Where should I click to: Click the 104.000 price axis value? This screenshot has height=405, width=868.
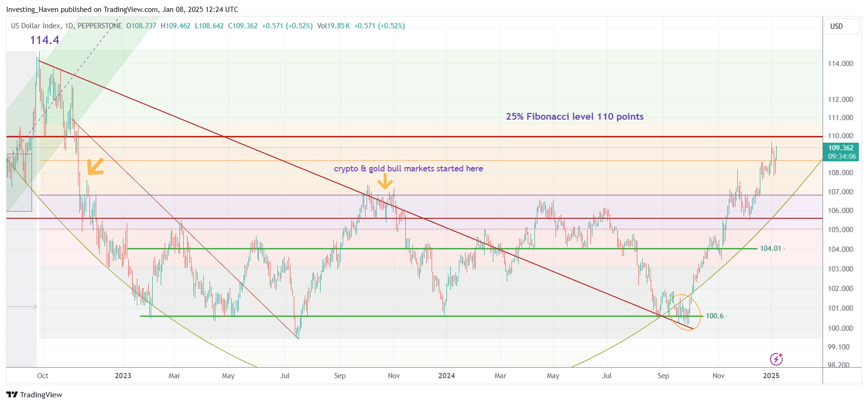point(840,249)
